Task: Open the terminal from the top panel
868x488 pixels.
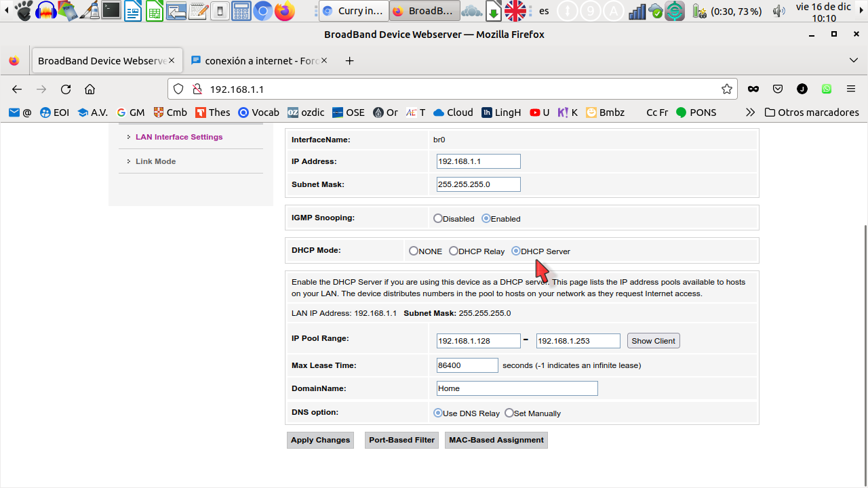Action: pos(111,11)
